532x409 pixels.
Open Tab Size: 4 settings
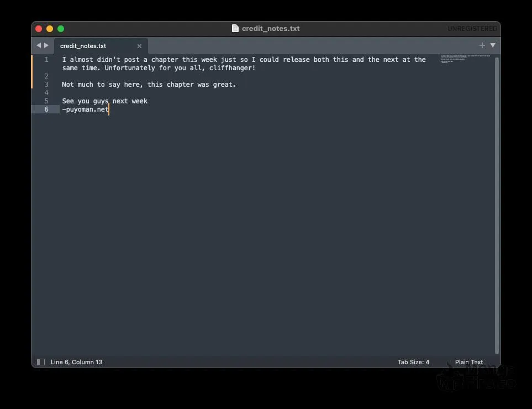click(x=413, y=362)
